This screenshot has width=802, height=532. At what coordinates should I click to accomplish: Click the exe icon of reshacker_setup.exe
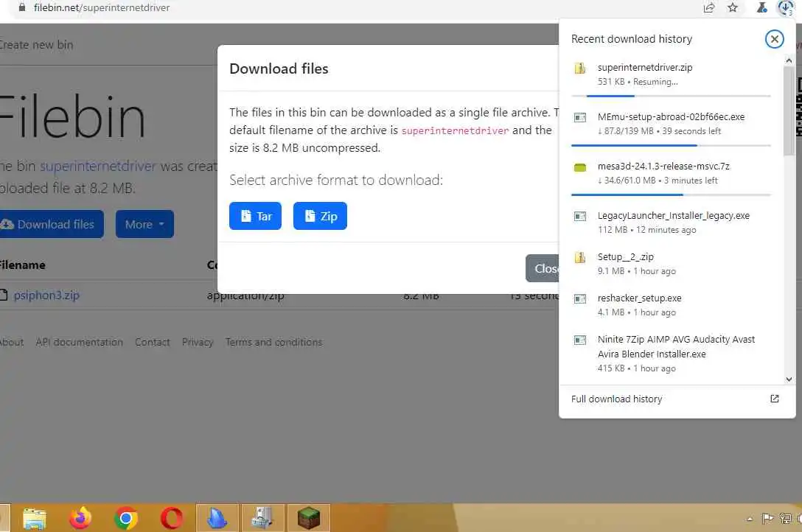tap(579, 298)
